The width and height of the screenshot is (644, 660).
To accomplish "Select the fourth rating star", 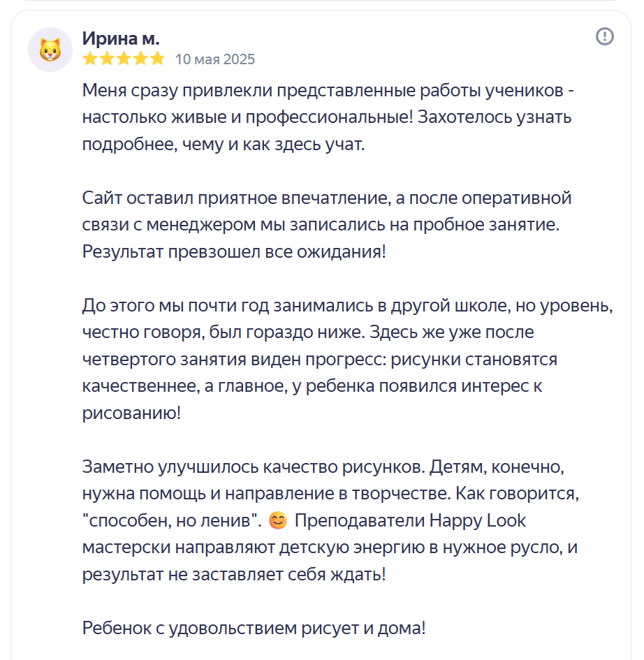I will pyautogui.click(x=140, y=59).
